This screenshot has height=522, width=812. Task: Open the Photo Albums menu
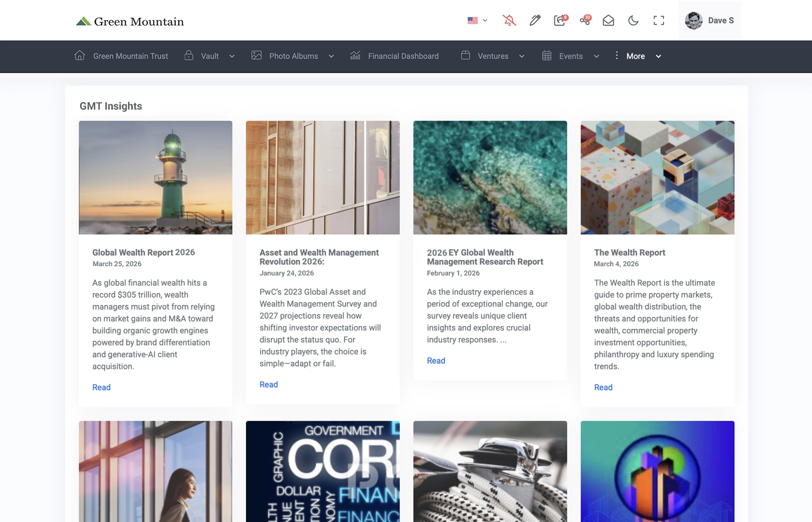pyautogui.click(x=293, y=56)
